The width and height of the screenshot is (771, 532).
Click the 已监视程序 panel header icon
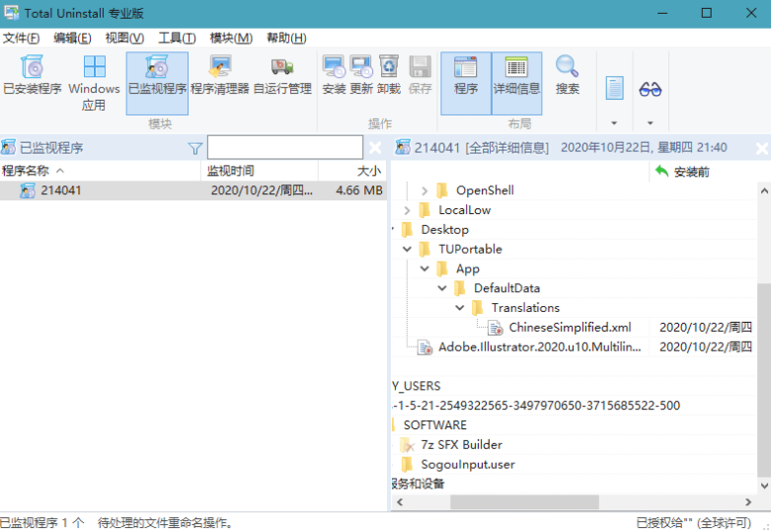pyautogui.click(x=8, y=147)
